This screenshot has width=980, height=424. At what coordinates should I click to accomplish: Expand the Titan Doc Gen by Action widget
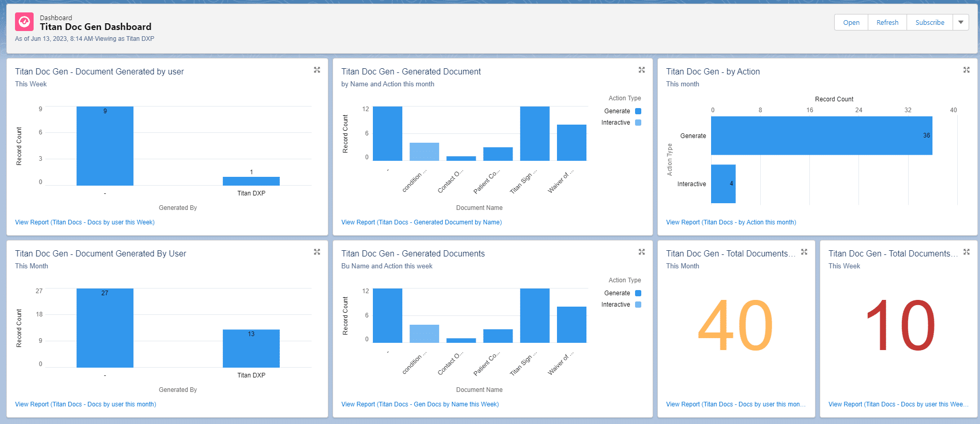pos(966,70)
